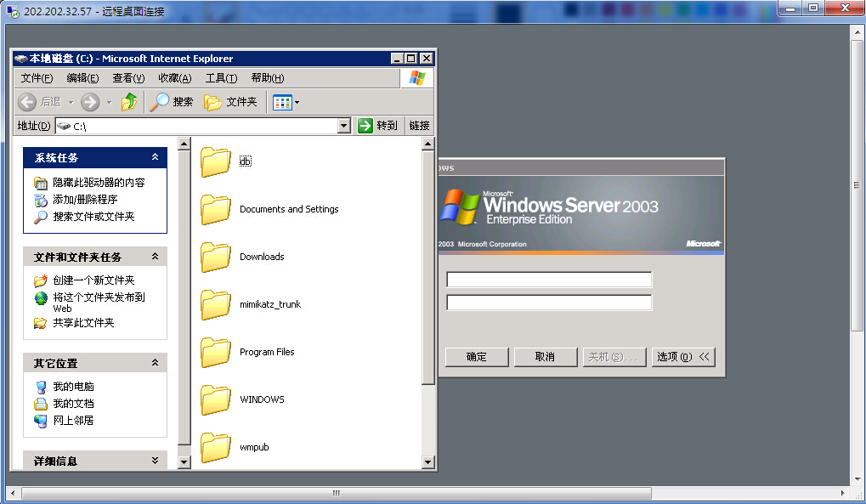Image resolution: width=866 pixels, height=504 pixels.
Task: Collapse login options with 选项 button
Action: (x=684, y=357)
